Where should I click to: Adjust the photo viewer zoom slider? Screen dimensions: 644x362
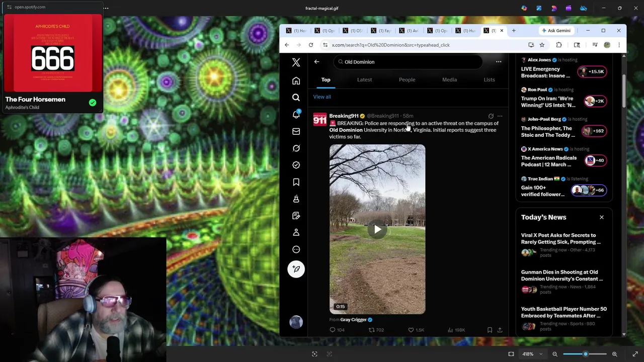coord(585,354)
